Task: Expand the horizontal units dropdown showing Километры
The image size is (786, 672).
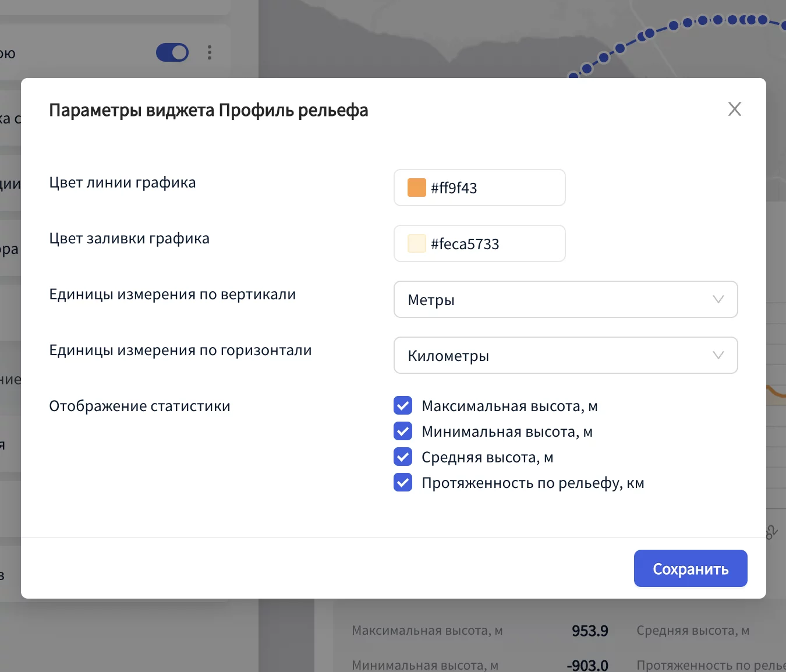Action: coord(565,355)
